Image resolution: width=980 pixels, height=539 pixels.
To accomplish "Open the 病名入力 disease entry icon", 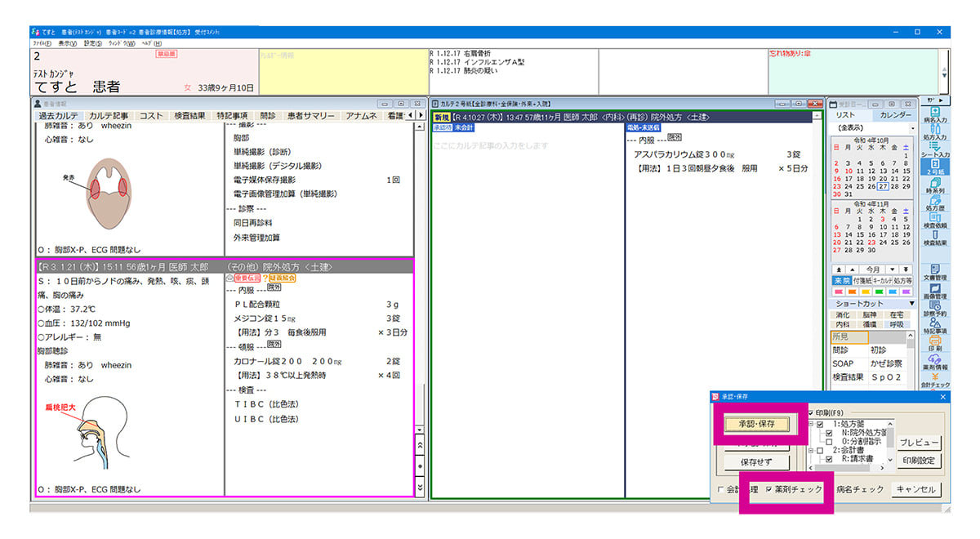I will (934, 115).
